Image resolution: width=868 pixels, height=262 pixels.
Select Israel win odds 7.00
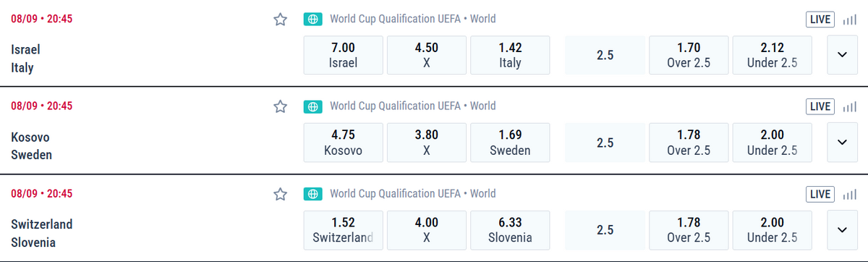tap(343, 55)
